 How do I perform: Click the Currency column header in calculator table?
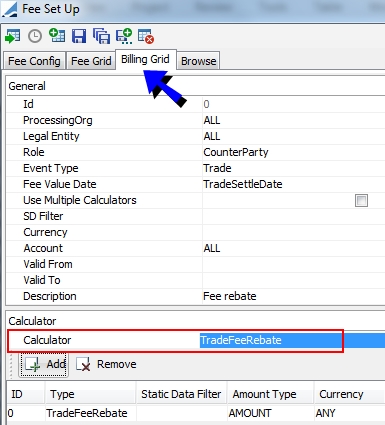[350, 394]
